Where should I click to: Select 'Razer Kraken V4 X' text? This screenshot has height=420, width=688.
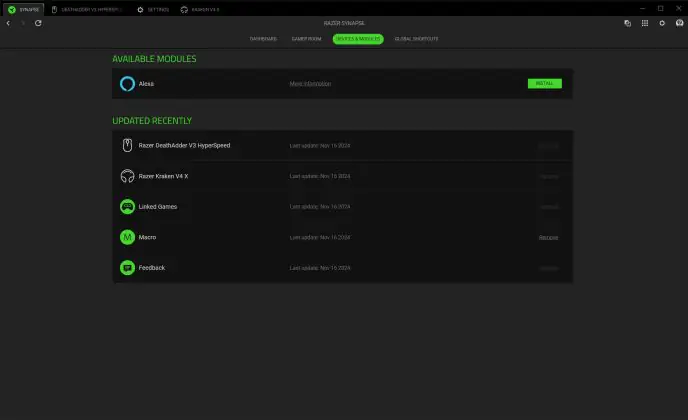163,176
